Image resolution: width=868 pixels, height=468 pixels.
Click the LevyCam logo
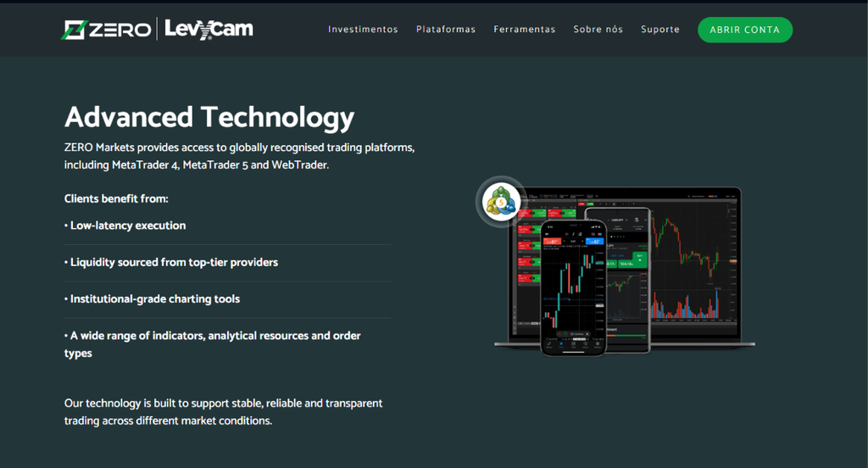(x=209, y=29)
